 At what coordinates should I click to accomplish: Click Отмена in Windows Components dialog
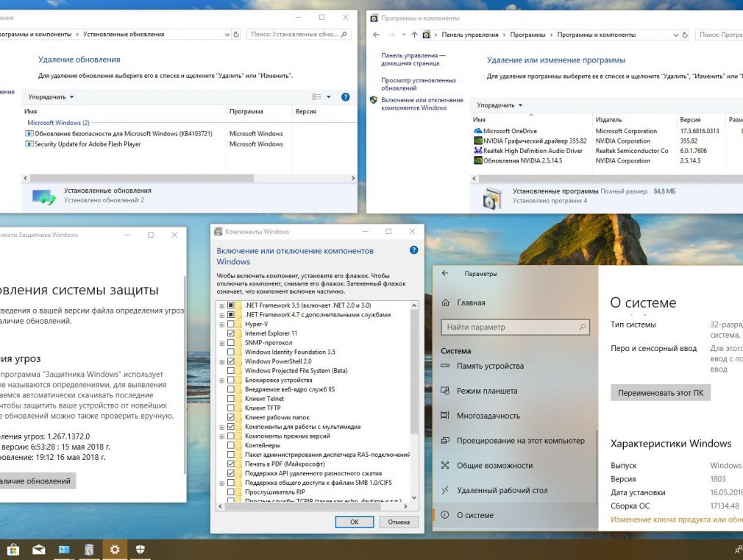click(x=399, y=522)
